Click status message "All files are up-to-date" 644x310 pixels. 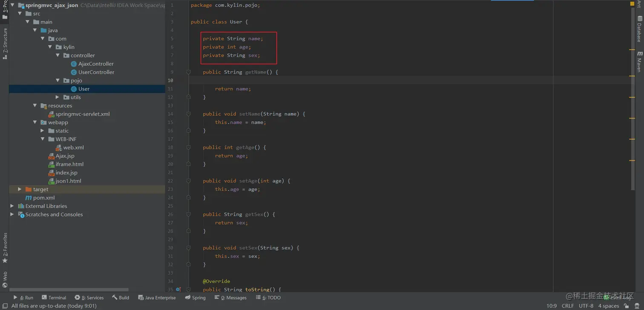53,306
